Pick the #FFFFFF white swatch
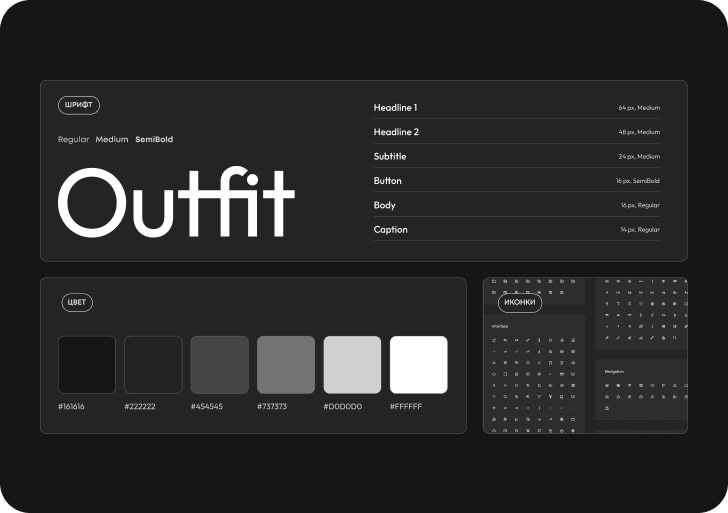 click(419, 365)
